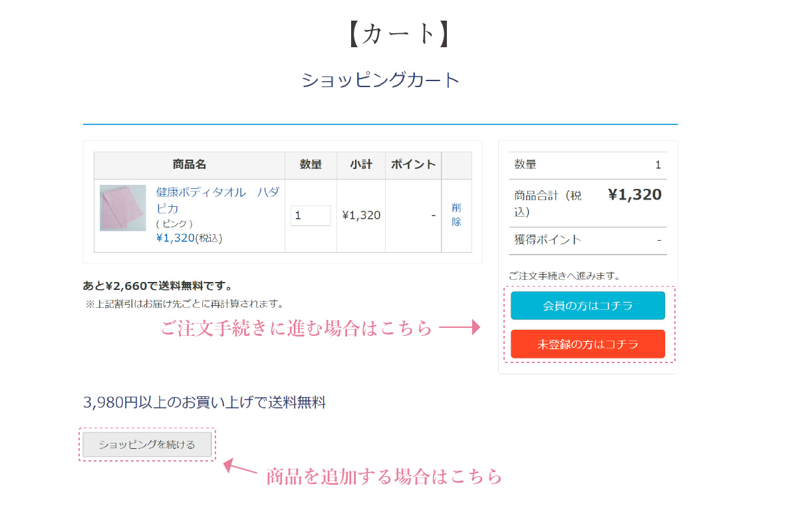Proceed as member via 会員の方はコチラ
The width and height of the screenshot is (798, 532).
point(588,306)
